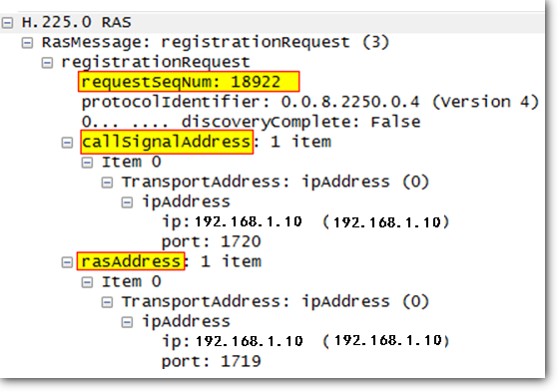Collapse the second TransportAddress: ipAddress (0) node
The height and width of the screenshot is (392, 560).
click(x=107, y=302)
